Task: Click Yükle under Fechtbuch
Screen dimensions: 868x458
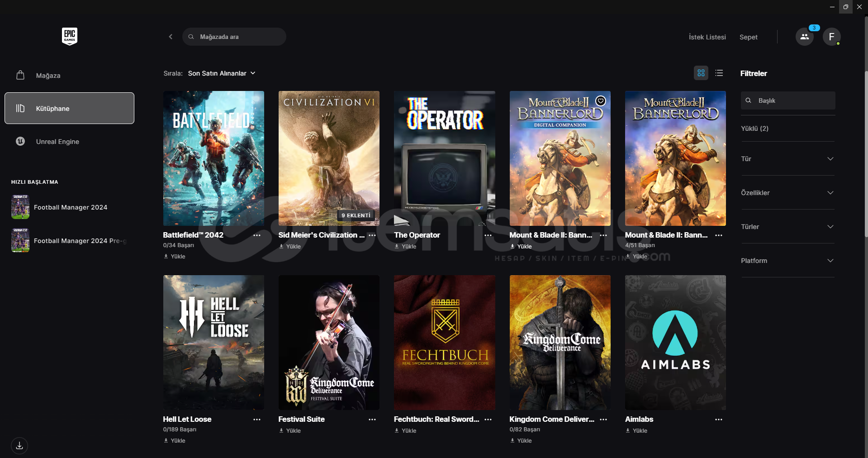Action: pyautogui.click(x=406, y=431)
